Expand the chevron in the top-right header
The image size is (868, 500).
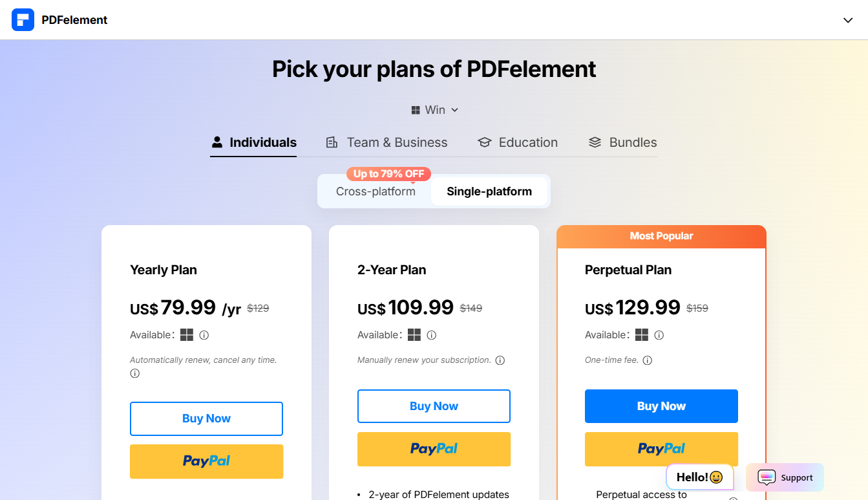[848, 20]
